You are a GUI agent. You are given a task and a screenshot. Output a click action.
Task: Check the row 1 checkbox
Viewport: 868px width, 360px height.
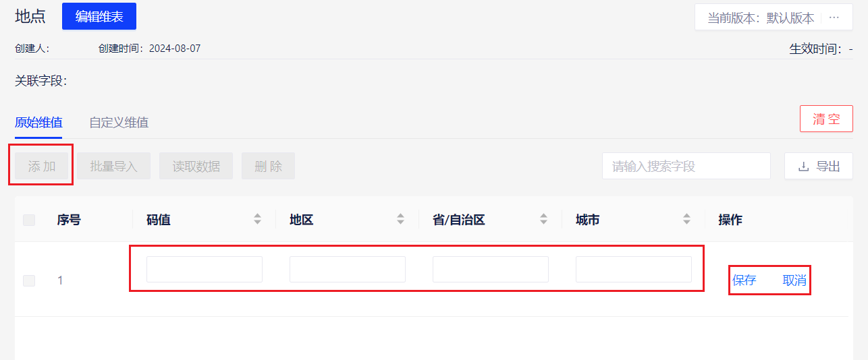click(29, 280)
